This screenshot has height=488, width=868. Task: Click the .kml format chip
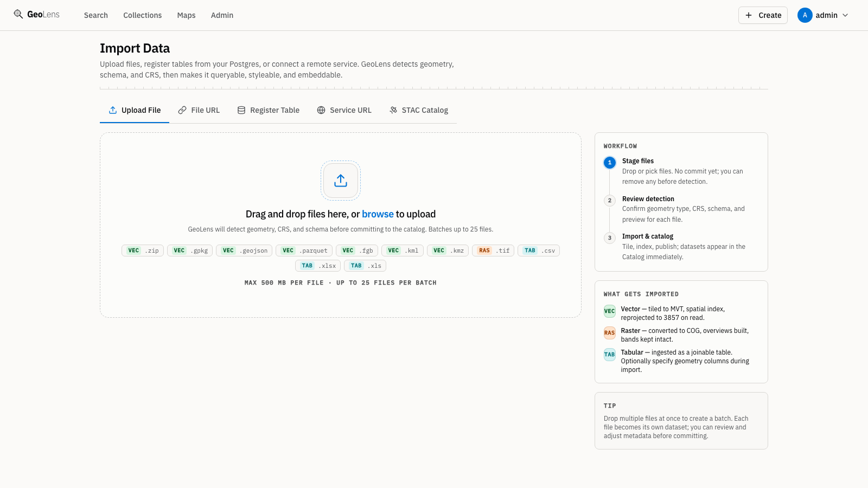(x=403, y=251)
